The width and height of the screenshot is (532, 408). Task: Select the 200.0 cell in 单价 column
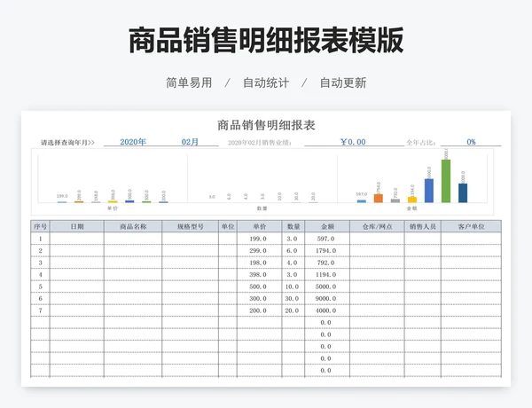[x=259, y=310]
